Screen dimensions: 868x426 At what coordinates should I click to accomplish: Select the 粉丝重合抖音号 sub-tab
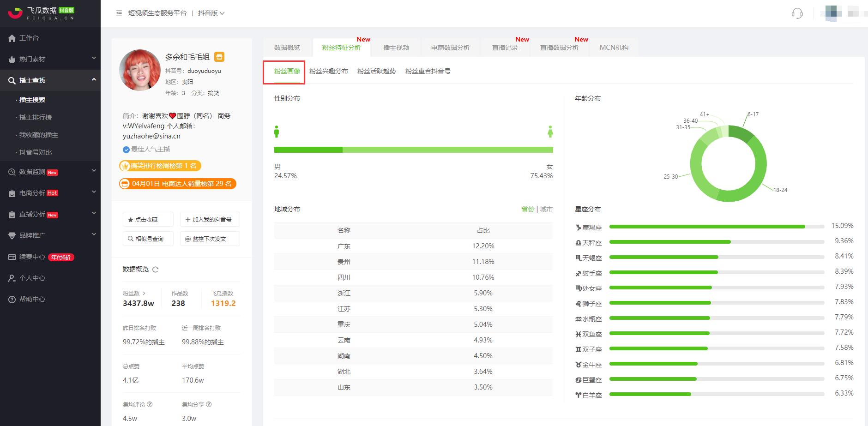(x=428, y=71)
